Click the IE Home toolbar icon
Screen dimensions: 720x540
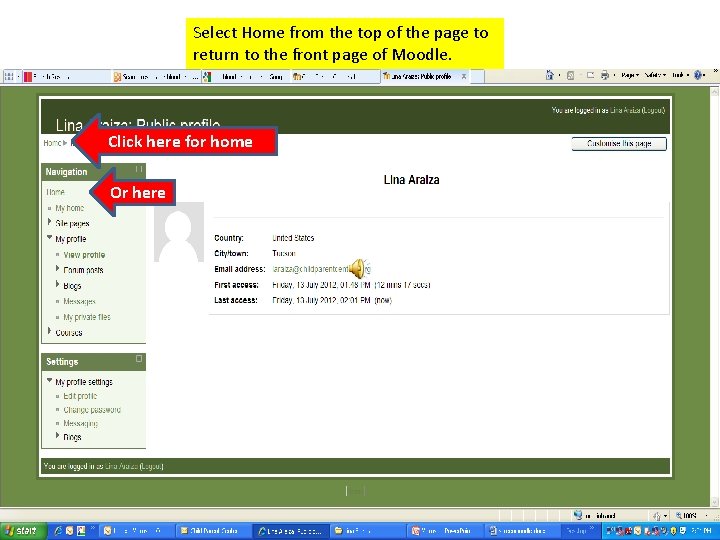tap(549, 75)
